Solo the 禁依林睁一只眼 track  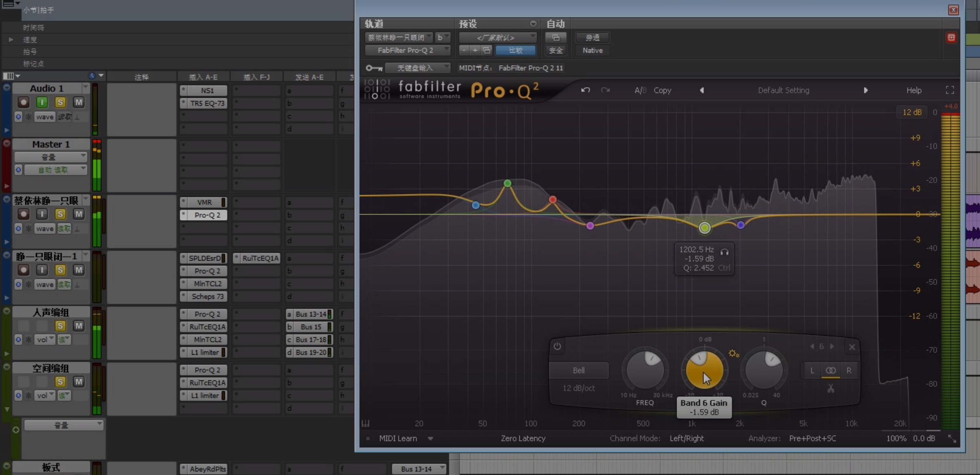point(60,214)
